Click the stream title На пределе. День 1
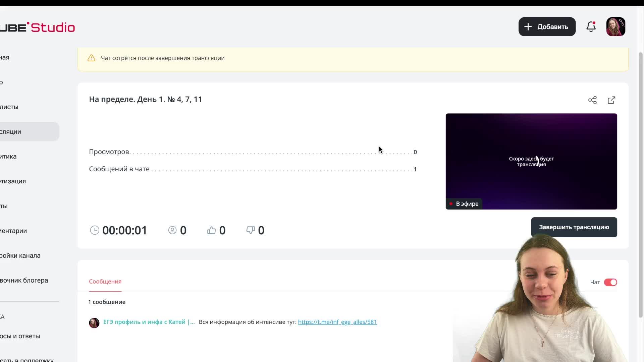Viewport: 644px width, 362px height. pyautogui.click(x=145, y=99)
